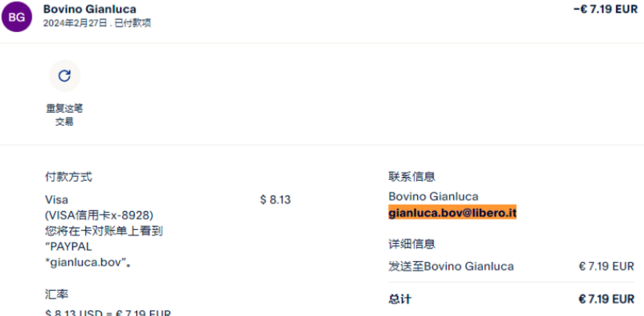Select the Visa payment method label
The image size is (644, 316).
(56, 199)
